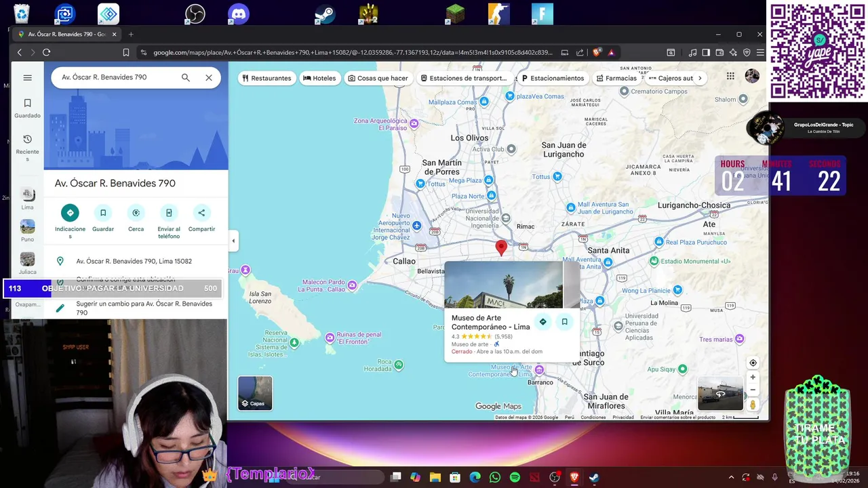Screen dimensions: 868x488
Task: Zoom out the map
Action: 753,390
